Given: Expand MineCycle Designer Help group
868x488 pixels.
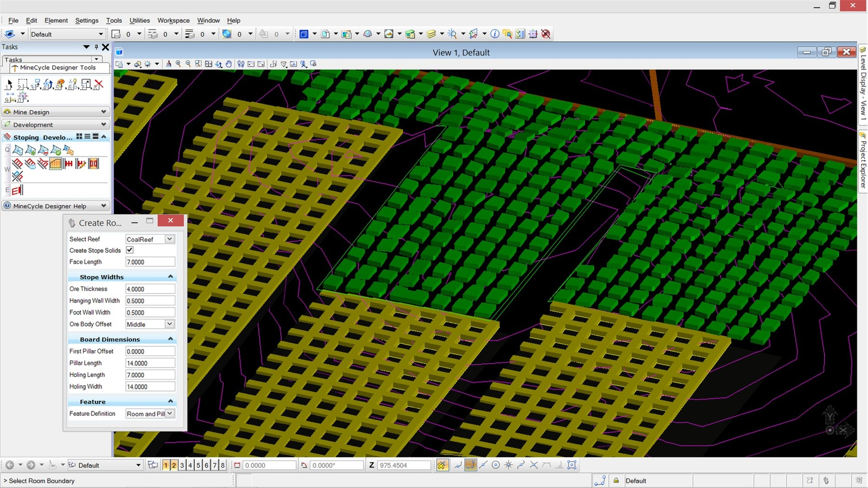Looking at the screenshot, I should 104,206.
